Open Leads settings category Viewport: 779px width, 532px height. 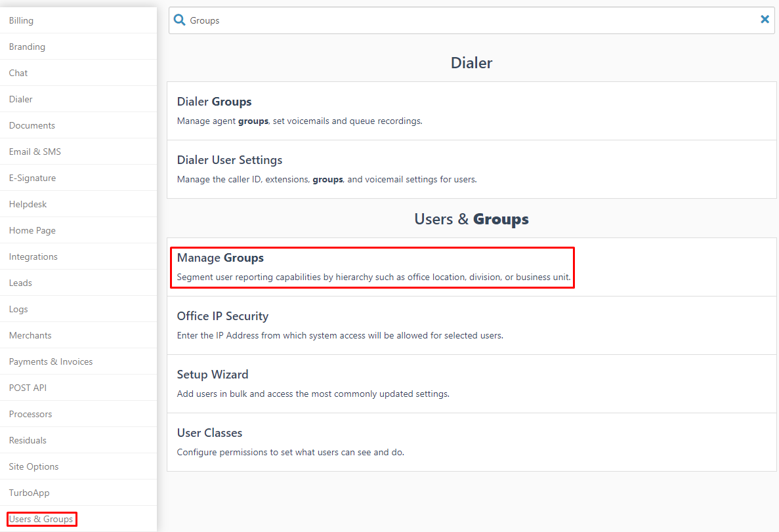click(79, 283)
